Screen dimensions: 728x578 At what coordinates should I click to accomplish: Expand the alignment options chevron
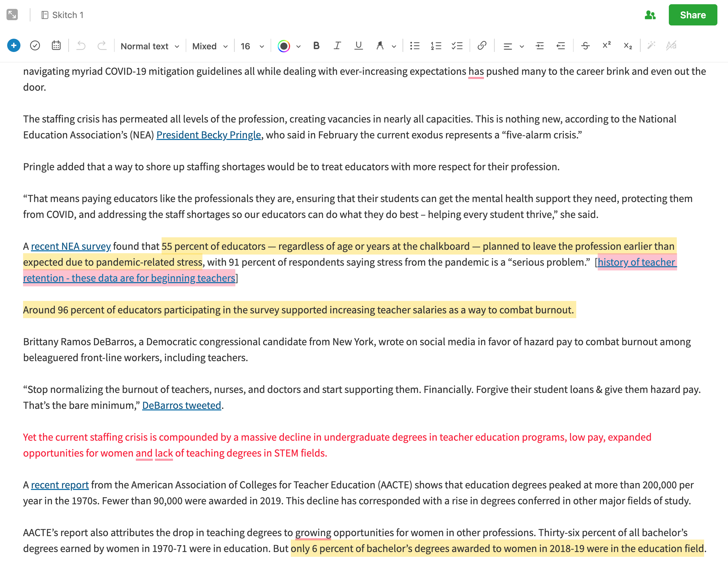tap(522, 47)
